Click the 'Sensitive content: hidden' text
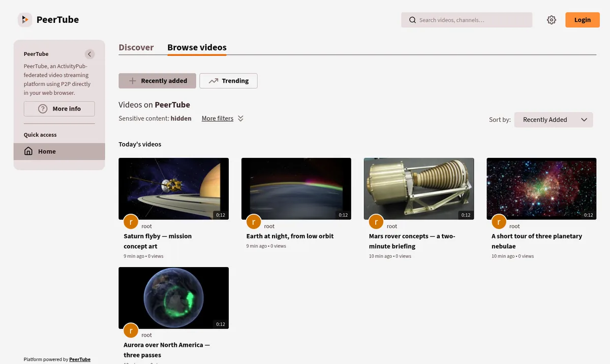The height and width of the screenshot is (364, 610). pyautogui.click(x=155, y=118)
